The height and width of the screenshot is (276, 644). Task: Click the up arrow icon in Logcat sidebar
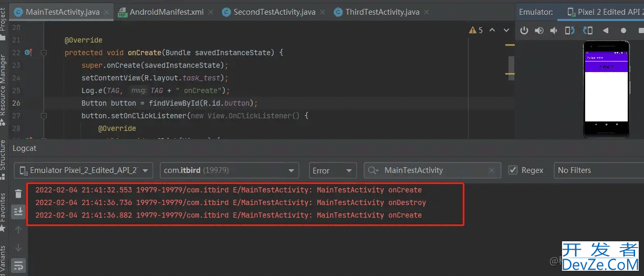pyautogui.click(x=18, y=229)
